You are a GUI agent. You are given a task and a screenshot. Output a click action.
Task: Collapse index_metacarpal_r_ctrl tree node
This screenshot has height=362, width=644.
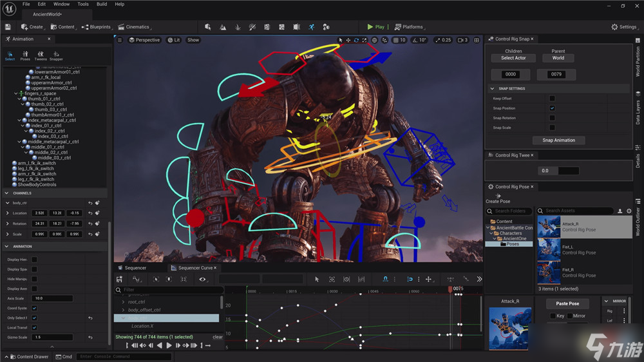19,120
